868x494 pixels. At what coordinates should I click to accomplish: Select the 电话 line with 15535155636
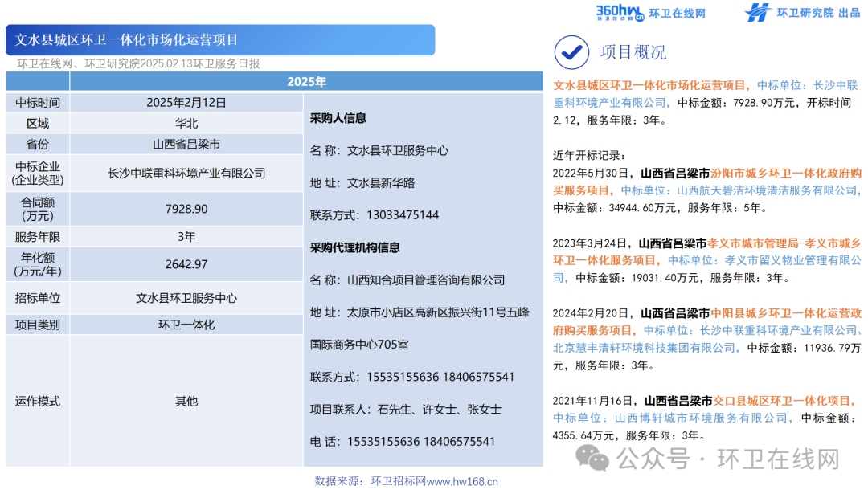click(403, 442)
